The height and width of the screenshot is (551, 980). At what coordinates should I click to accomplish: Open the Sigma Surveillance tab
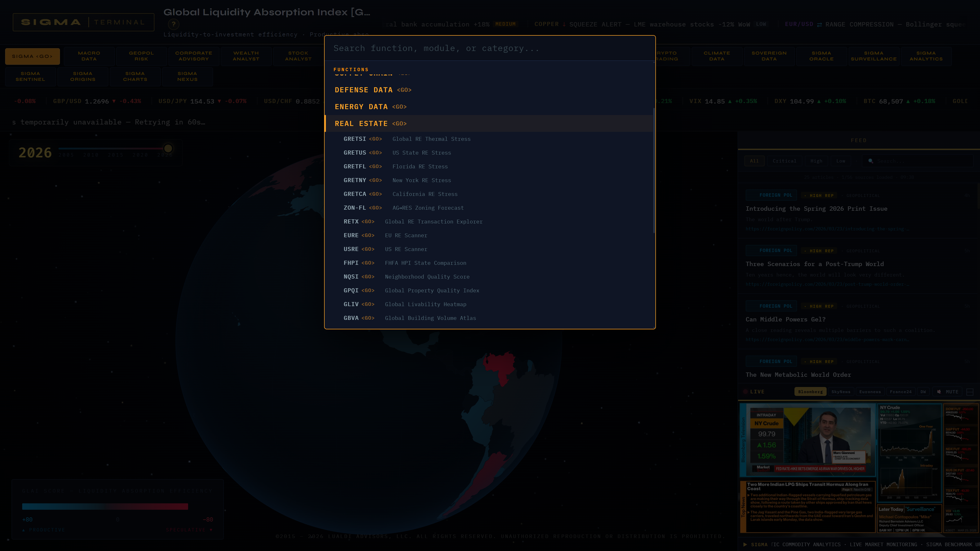pos(874,56)
